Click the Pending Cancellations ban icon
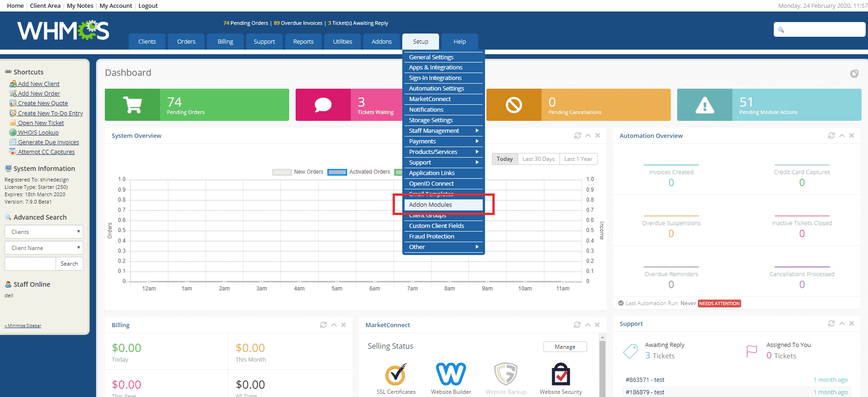The width and height of the screenshot is (868, 397). coord(514,105)
